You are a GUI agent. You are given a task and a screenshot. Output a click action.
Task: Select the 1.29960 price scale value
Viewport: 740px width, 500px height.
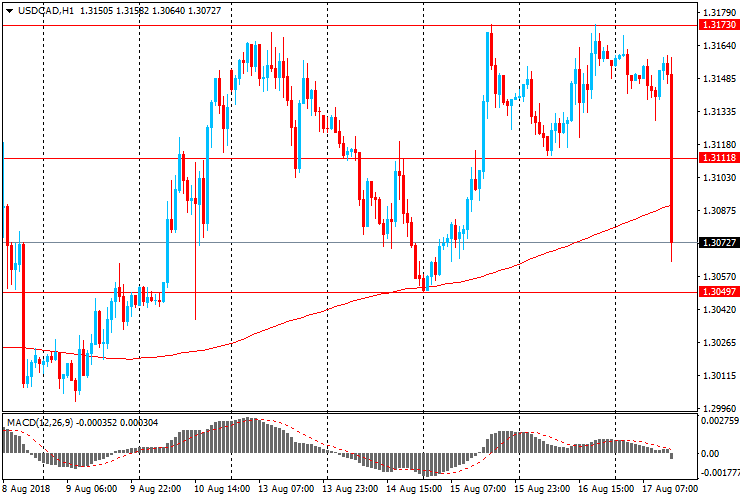[x=719, y=408]
